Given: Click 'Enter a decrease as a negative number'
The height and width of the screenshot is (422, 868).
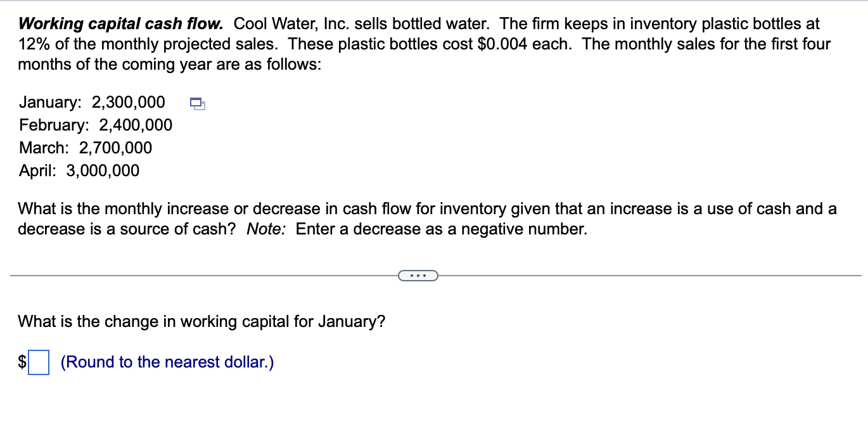Looking at the screenshot, I should 442,229.
